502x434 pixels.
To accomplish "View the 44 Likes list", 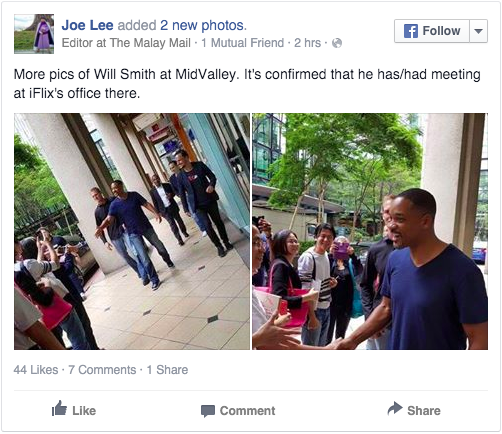I will pos(36,370).
